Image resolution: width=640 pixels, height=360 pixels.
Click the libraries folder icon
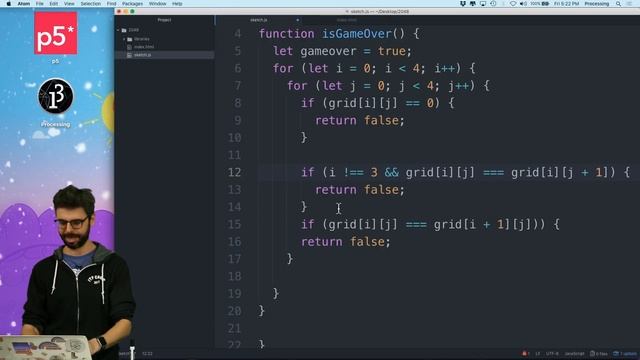[x=129, y=39]
